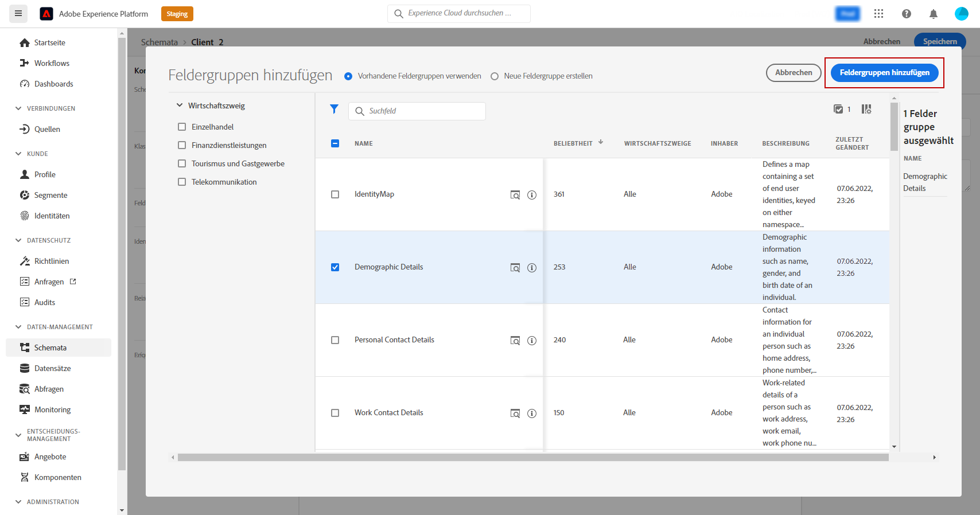The image size is (980, 515).
Task: Collapse the Daten-Management sidebar section
Action: point(18,327)
